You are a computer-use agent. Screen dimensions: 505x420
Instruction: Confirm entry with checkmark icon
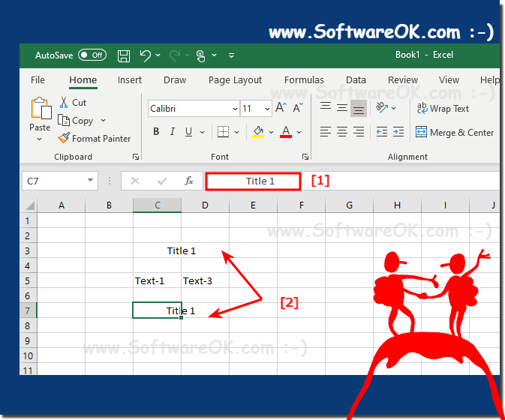click(x=162, y=181)
